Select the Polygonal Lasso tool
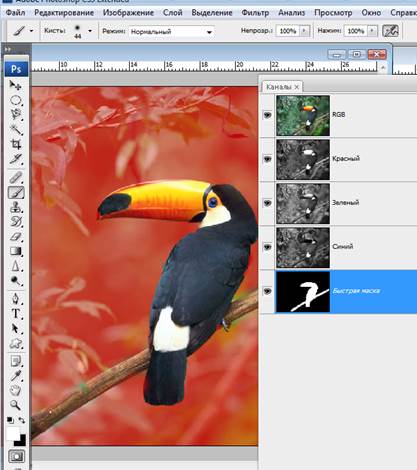This screenshot has height=470, width=417. [x=15, y=115]
